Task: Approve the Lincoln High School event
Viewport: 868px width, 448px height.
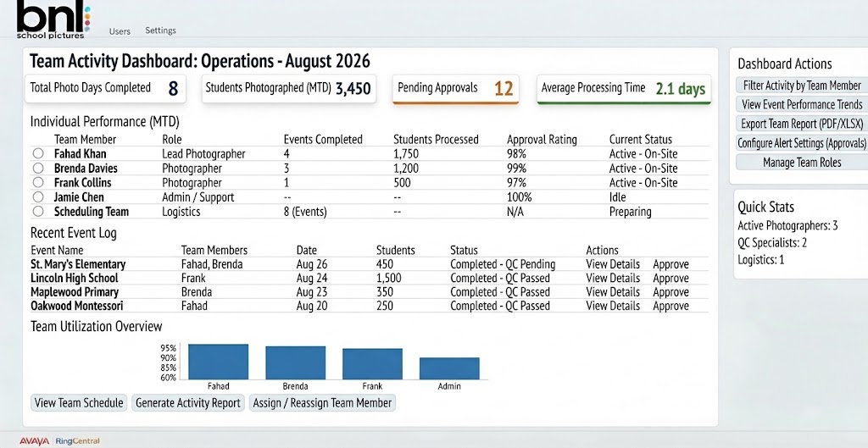Action: pyautogui.click(x=671, y=279)
